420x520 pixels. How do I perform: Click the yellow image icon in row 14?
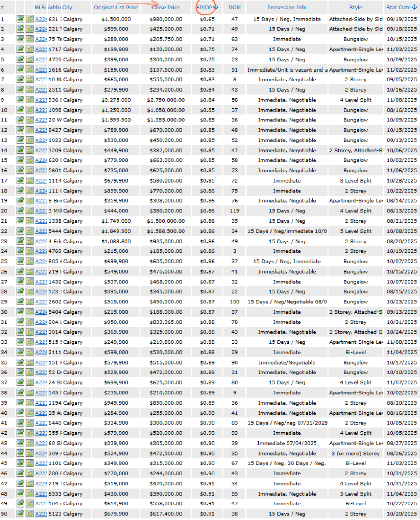pos(30,150)
